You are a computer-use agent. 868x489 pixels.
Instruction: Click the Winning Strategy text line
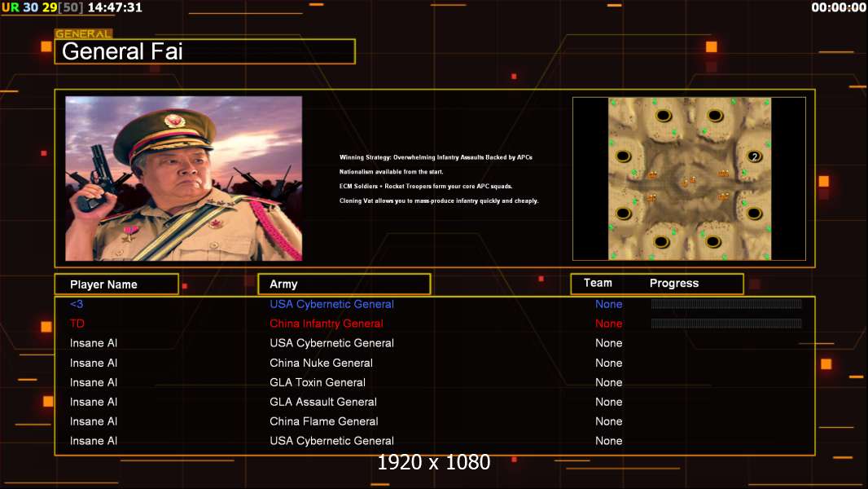436,157
